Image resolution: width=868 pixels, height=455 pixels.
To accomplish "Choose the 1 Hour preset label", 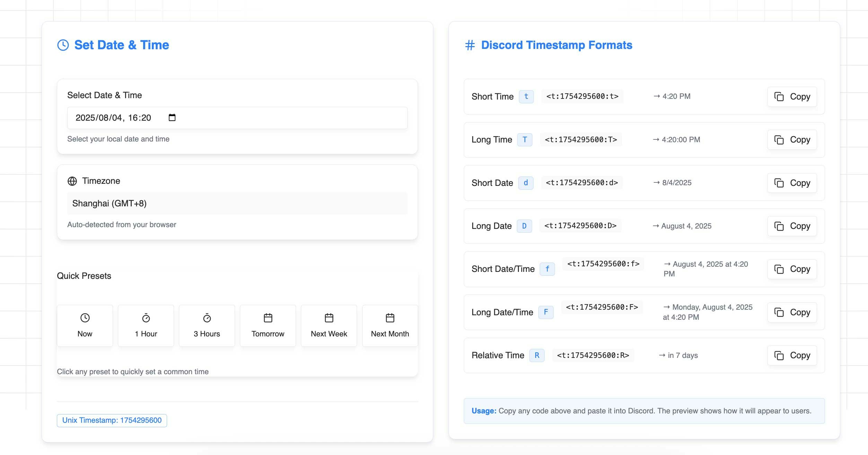I will [x=146, y=334].
